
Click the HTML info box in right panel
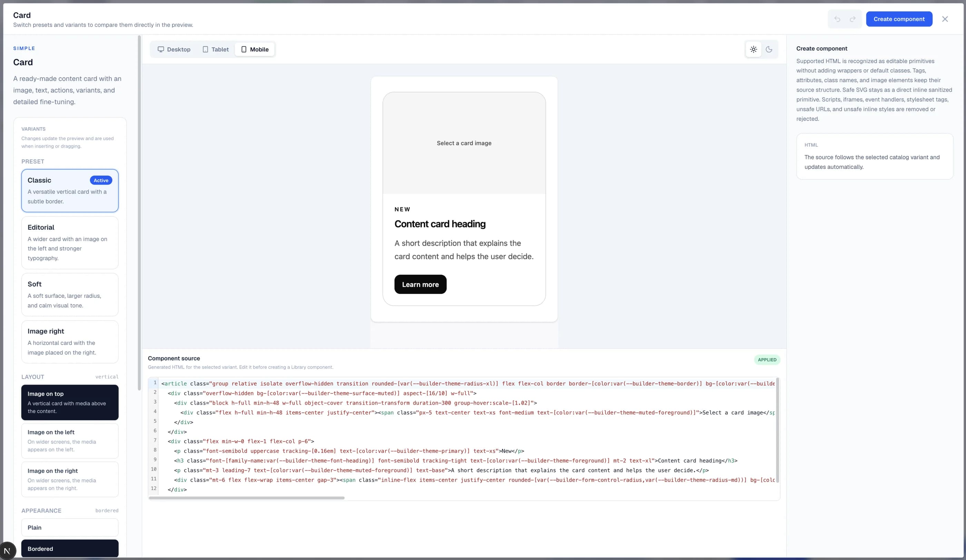tap(874, 156)
